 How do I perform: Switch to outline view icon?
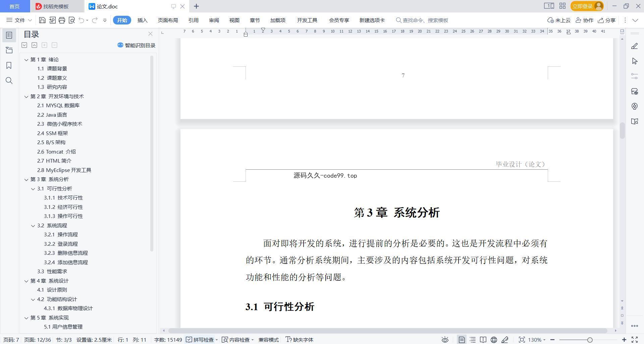point(473,340)
